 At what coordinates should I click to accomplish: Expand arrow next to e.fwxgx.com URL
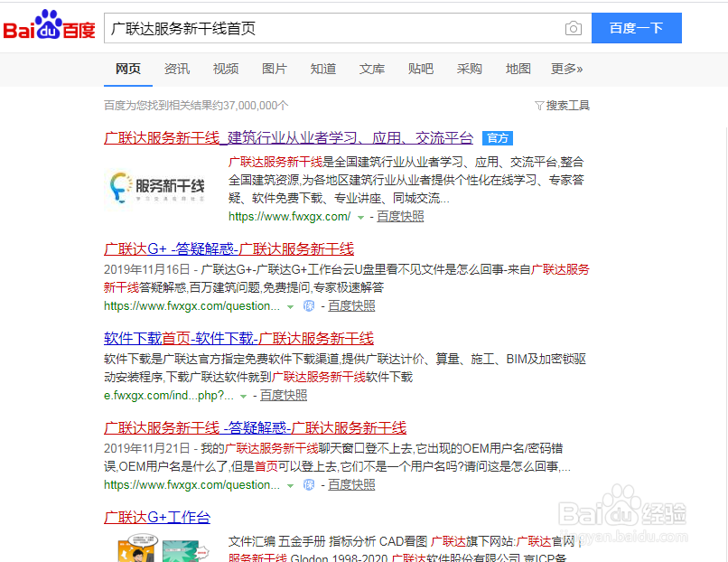pos(243,396)
